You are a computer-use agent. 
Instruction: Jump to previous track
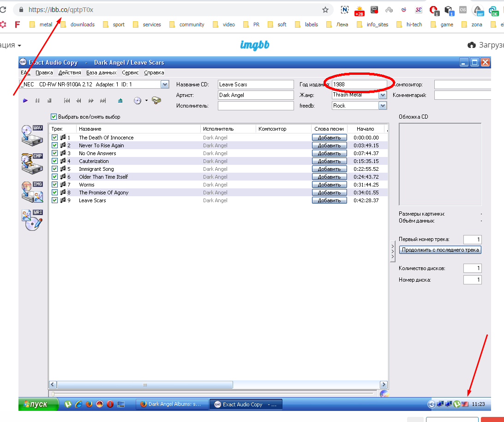tap(67, 101)
